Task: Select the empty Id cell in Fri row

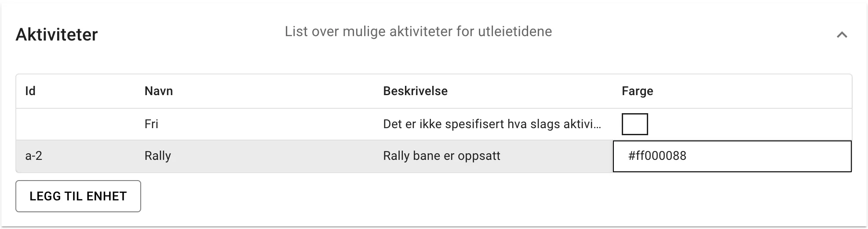Action: pos(75,124)
